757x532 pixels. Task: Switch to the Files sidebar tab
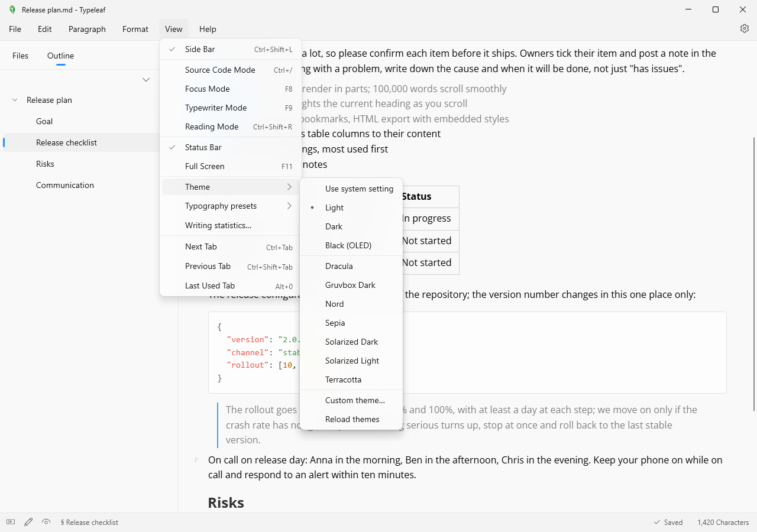pos(20,56)
